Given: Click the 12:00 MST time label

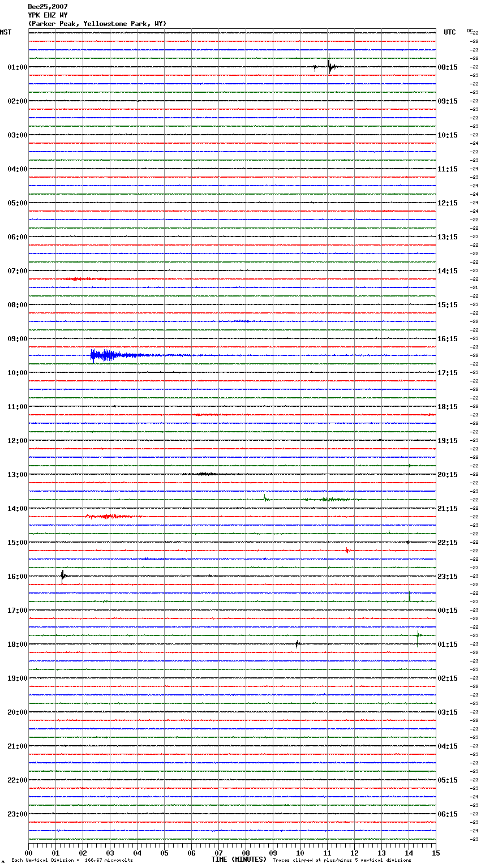Looking at the screenshot, I should (18, 441).
